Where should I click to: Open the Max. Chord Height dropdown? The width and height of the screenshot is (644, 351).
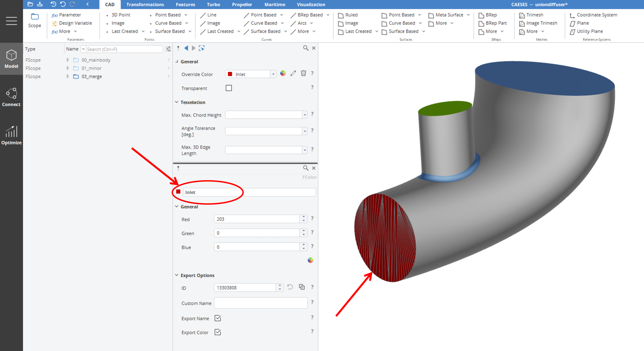(305, 115)
